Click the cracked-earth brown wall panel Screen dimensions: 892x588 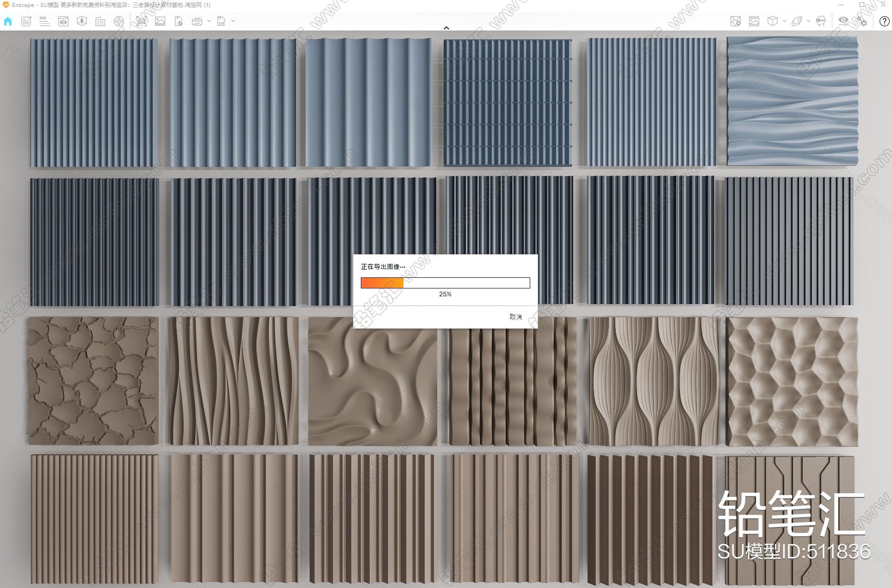(93, 380)
